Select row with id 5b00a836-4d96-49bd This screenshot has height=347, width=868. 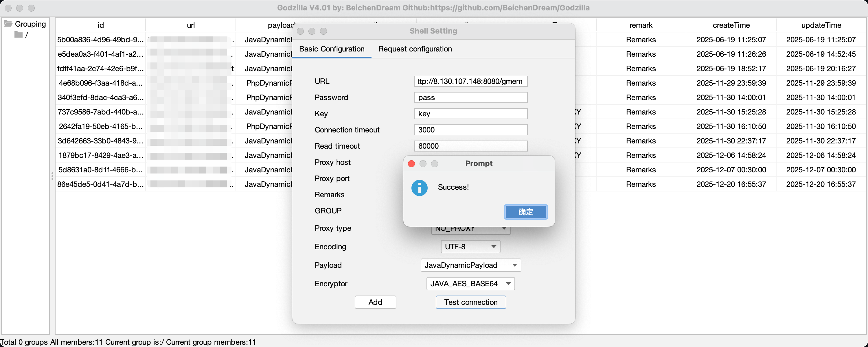pyautogui.click(x=100, y=40)
